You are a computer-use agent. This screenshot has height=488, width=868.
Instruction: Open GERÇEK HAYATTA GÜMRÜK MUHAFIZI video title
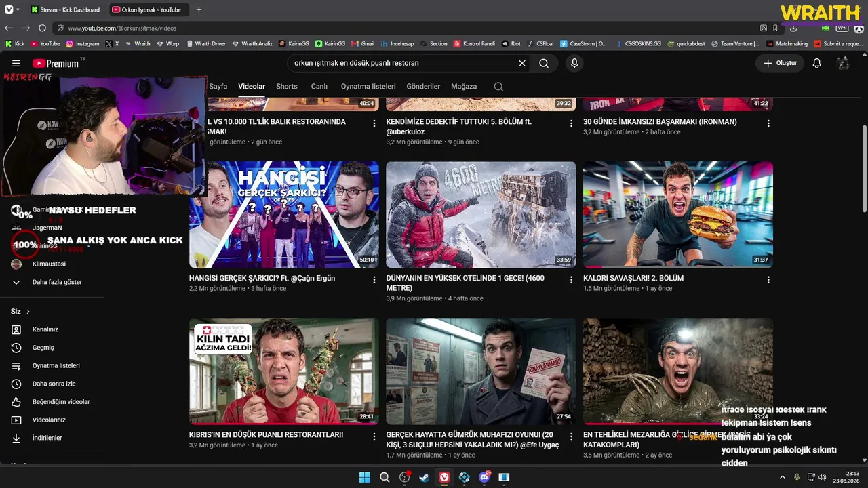(x=473, y=440)
